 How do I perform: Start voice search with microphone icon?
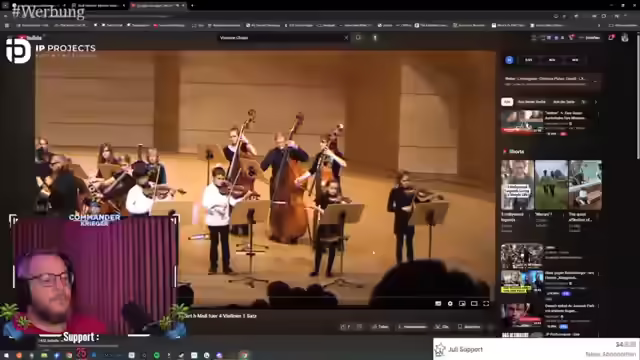pos(375,38)
